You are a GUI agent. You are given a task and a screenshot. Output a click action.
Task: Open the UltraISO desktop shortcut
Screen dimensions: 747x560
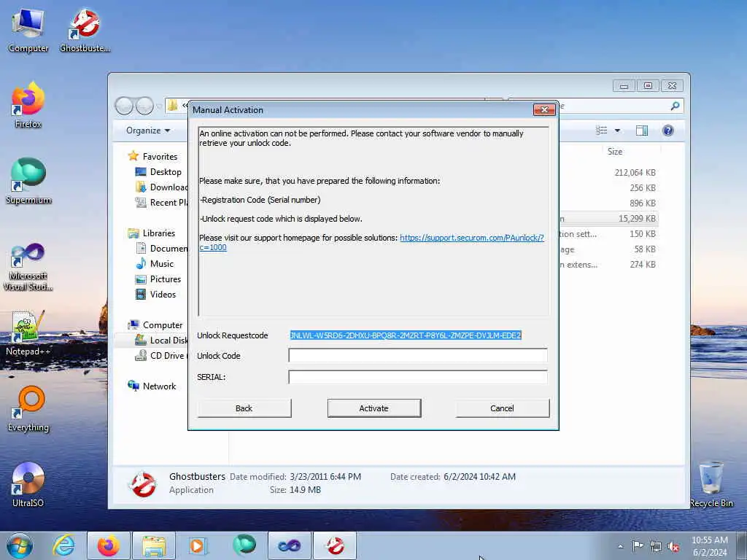pos(28,485)
